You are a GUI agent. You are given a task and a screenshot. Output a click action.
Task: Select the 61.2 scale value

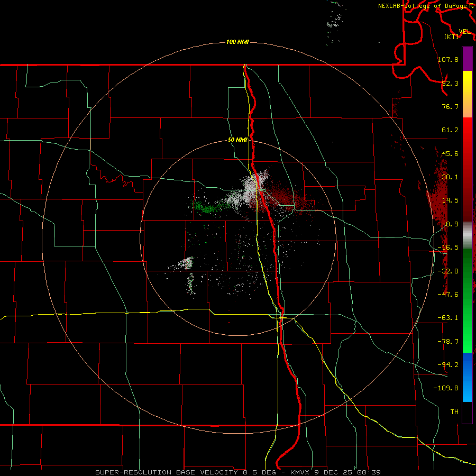450,130
